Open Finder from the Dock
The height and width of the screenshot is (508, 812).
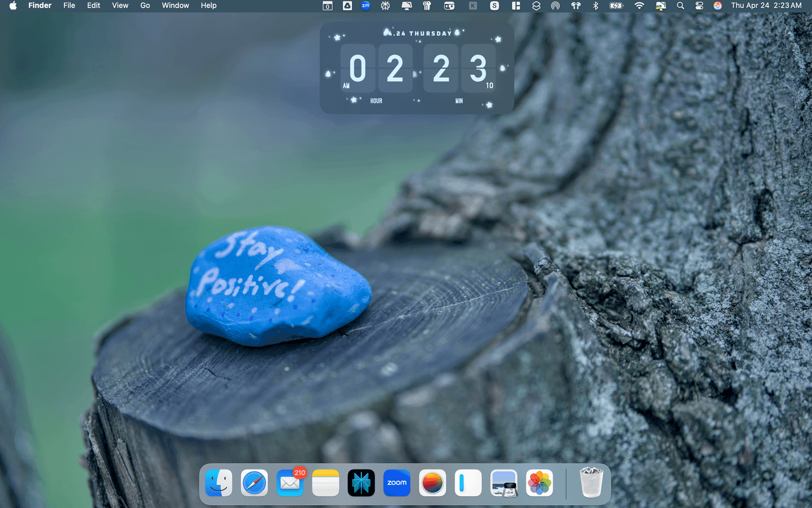tap(219, 483)
